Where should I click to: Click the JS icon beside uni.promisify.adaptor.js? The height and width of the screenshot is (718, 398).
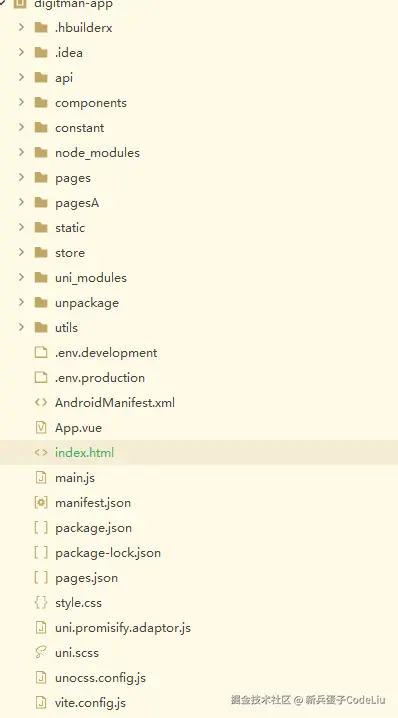click(41, 627)
